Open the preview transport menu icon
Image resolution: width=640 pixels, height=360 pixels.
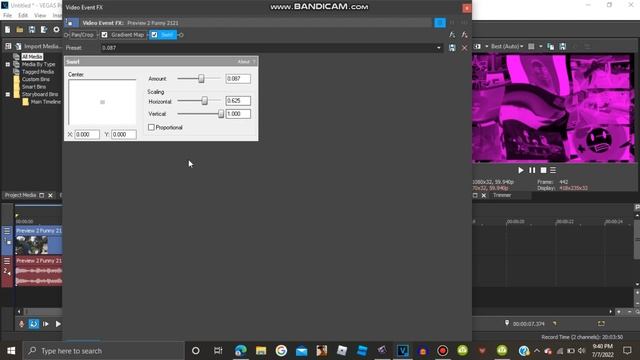click(553, 170)
